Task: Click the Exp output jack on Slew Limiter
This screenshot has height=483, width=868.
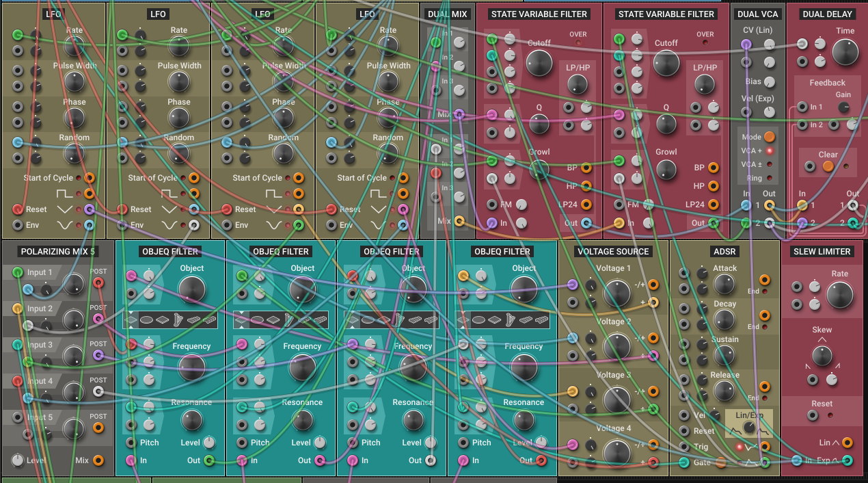Action: tap(847, 460)
